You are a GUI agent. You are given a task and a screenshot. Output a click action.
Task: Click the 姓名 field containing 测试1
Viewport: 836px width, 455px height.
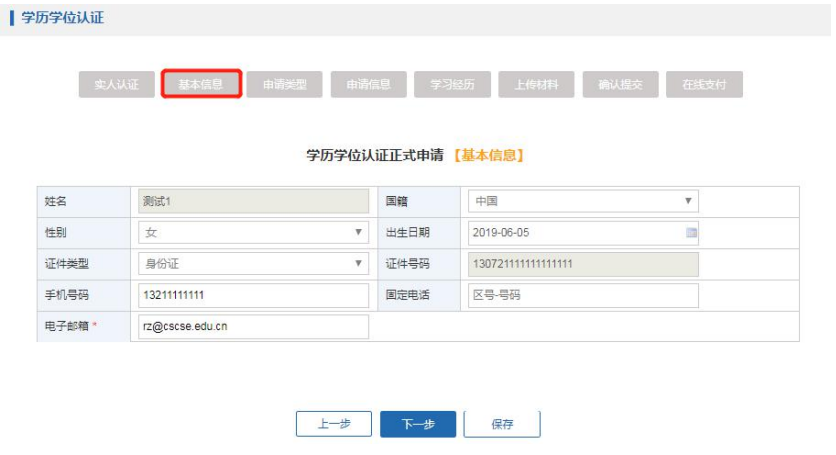[253, 201]
